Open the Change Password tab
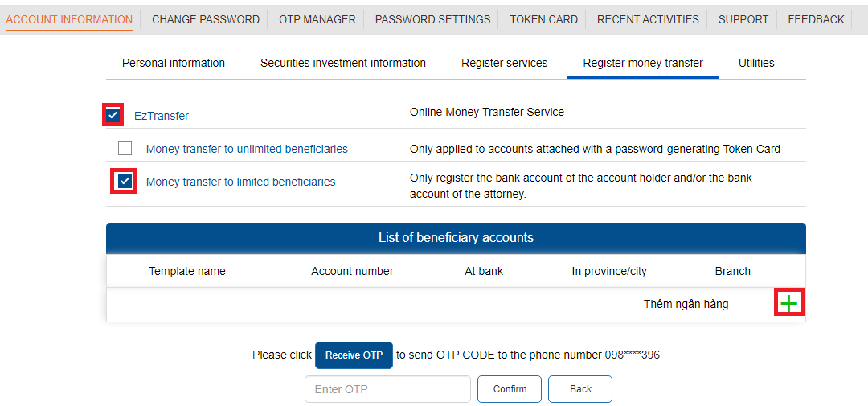 206,19
